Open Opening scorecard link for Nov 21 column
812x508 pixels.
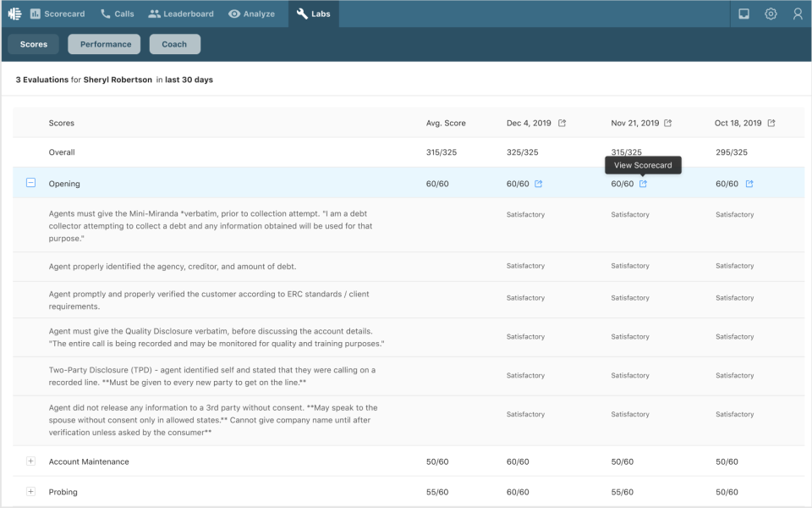(x=643, y=184)
